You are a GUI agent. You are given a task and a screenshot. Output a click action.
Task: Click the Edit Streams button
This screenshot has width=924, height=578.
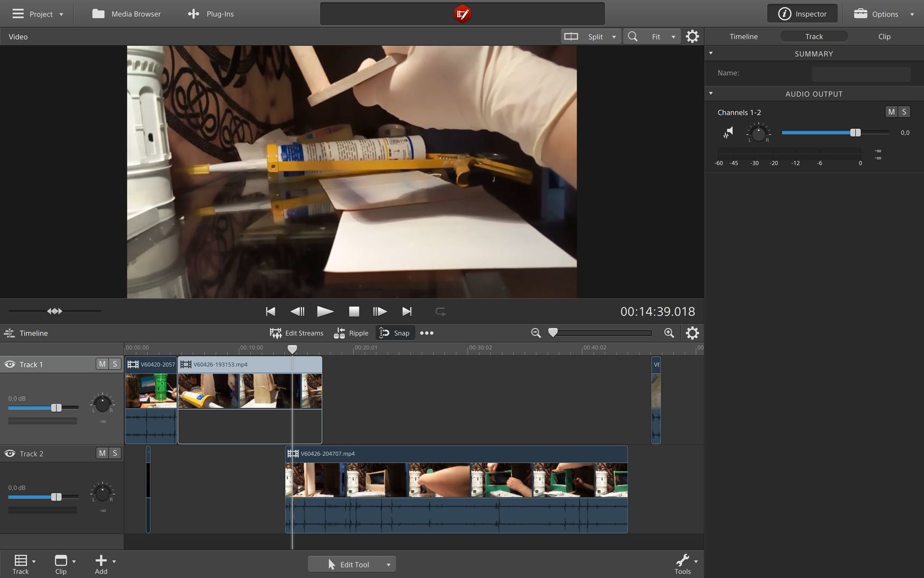tap(297, 333)
